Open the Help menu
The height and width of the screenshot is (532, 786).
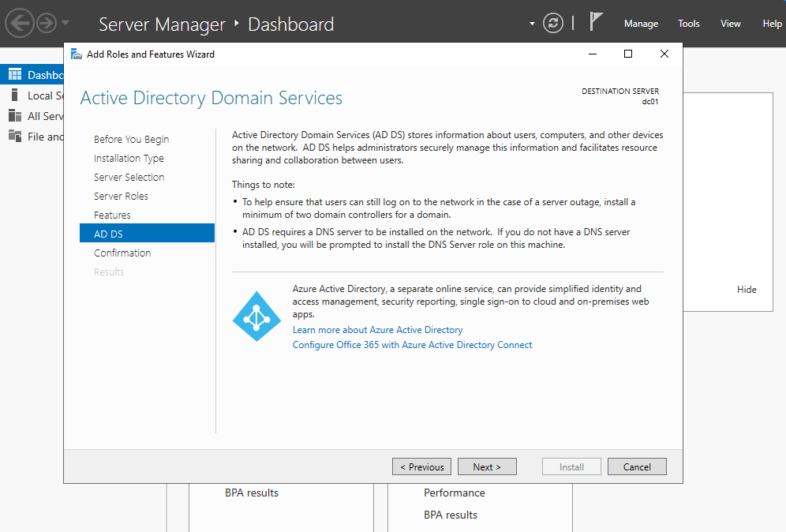pos(772,24)
